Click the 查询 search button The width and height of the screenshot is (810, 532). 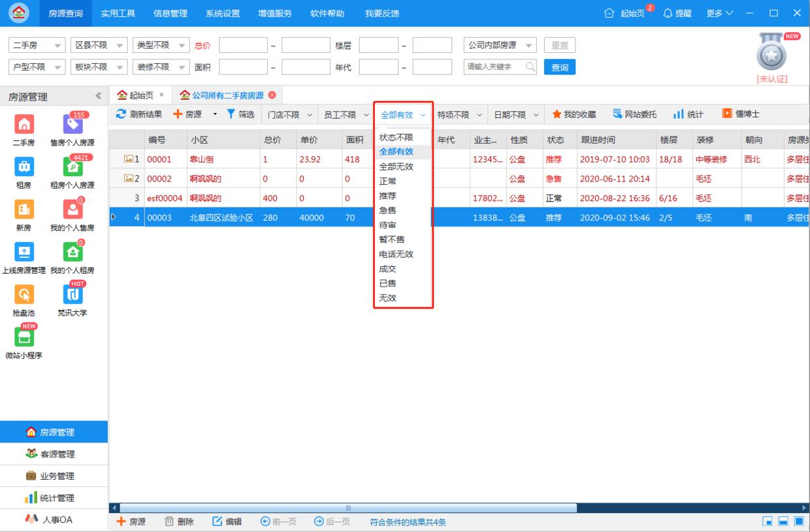pyautogui.click(x=559, y=66)
